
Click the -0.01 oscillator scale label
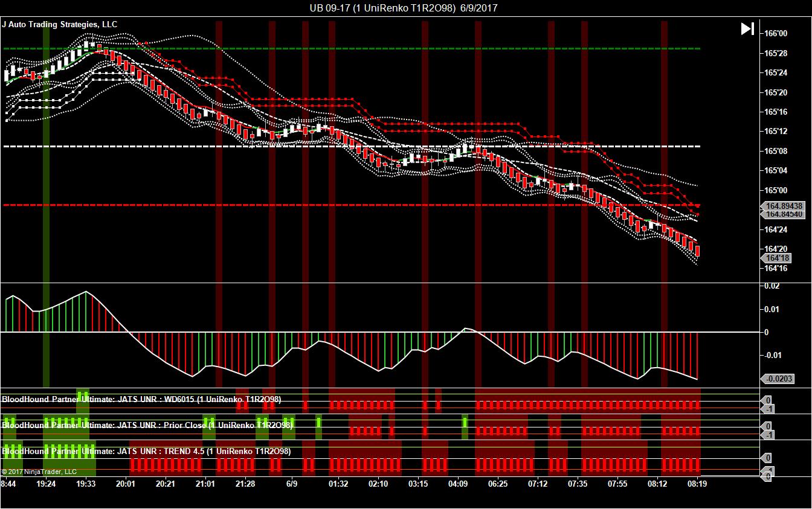pos(773,355)
